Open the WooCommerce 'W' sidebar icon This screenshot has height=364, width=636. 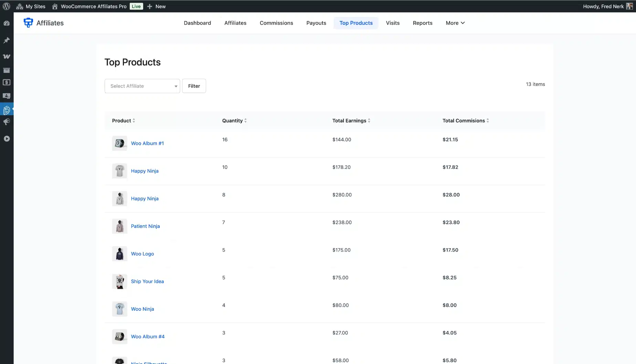pyautogui.click(x=7, y=56)
